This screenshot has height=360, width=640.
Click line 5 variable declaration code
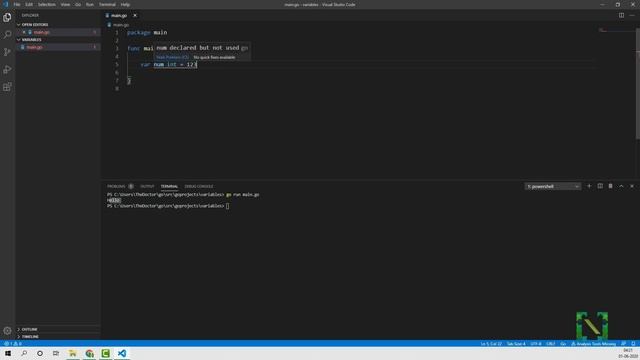tap(169, 64)
